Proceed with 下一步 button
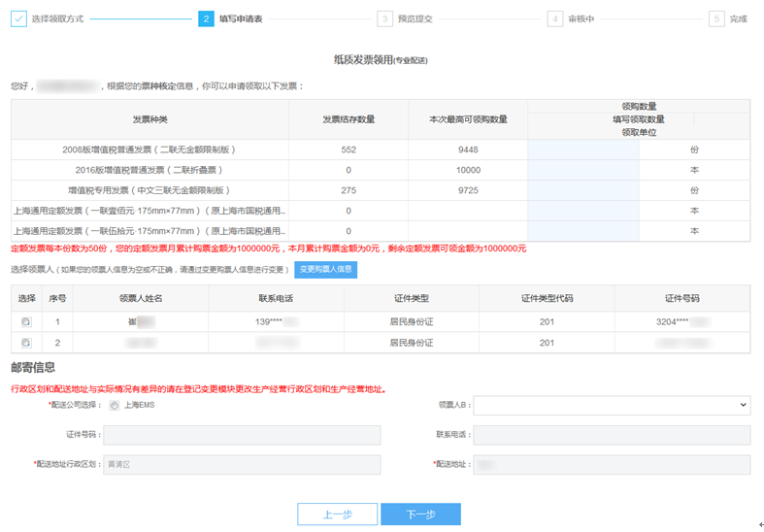The width and height of the screenshot is (764, 532). [420, 515]
